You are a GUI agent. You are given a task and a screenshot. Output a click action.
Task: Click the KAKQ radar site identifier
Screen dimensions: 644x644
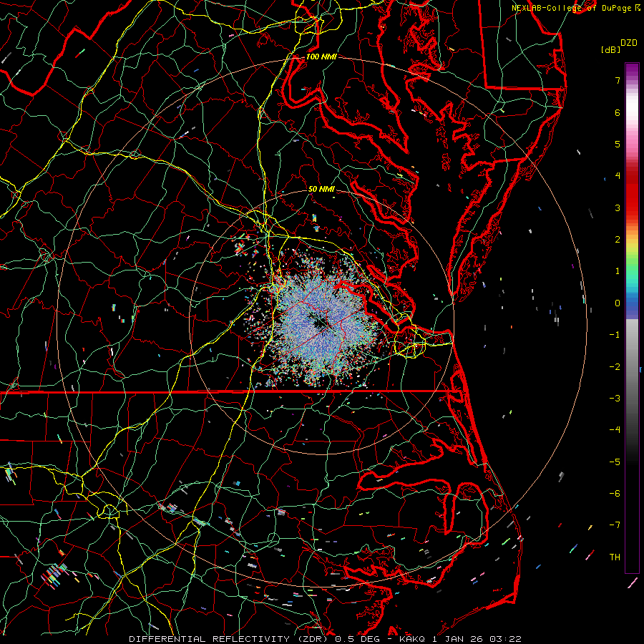(413, 639)
